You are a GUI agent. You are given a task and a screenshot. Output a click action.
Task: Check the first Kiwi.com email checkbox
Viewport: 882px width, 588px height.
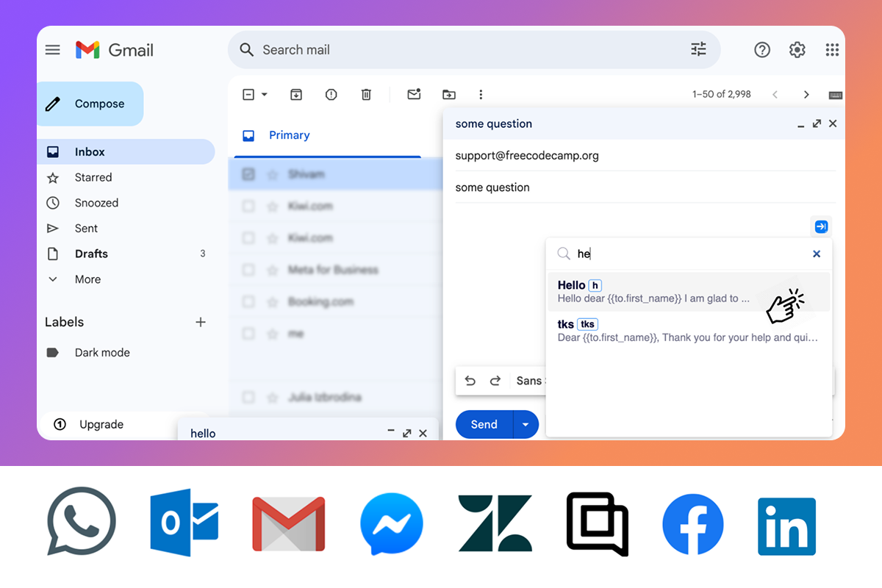coord(248,207)
